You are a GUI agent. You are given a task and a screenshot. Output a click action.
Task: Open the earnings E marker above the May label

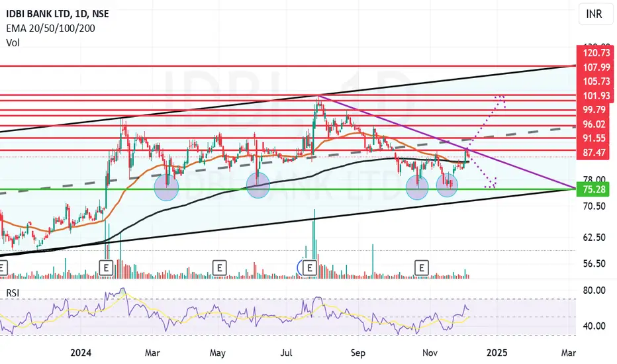coord(219,268)
